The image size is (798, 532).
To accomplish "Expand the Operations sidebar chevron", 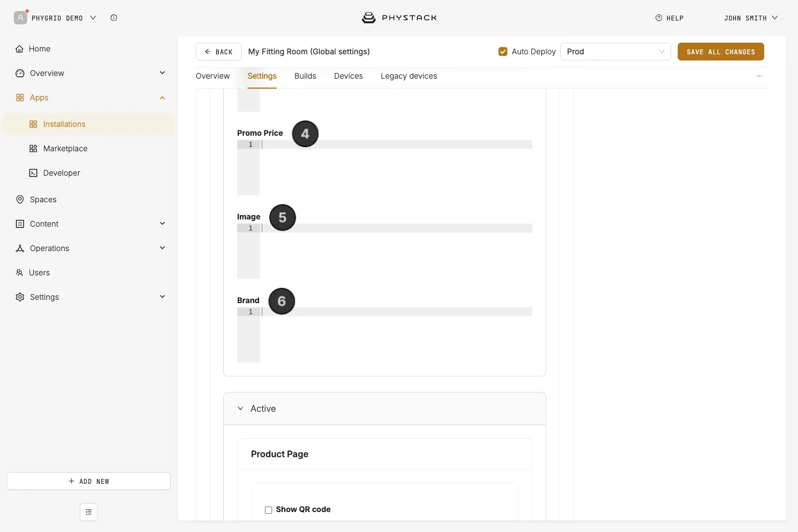I will pyautogui.click(x=162, y=248).
